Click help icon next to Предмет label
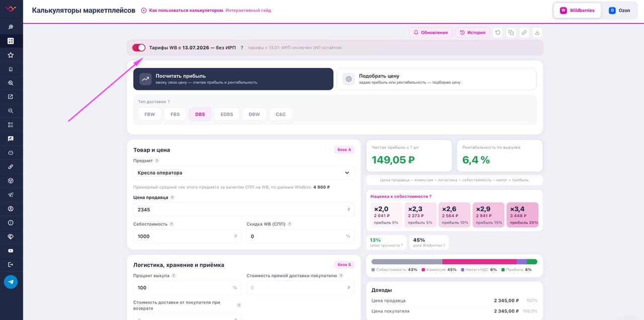This screenshot has width=644, height=320. point(157,161)
